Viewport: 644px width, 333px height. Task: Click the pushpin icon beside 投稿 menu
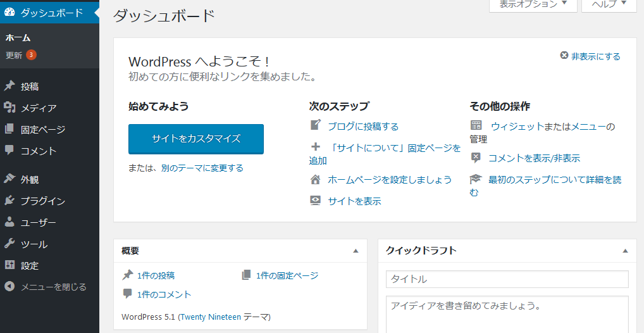click(10, 86)
